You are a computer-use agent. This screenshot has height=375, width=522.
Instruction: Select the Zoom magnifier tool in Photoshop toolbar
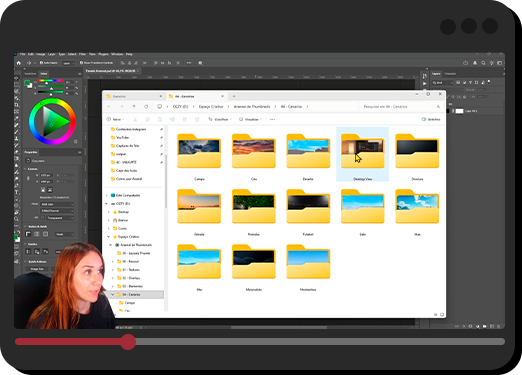[16, 219]
